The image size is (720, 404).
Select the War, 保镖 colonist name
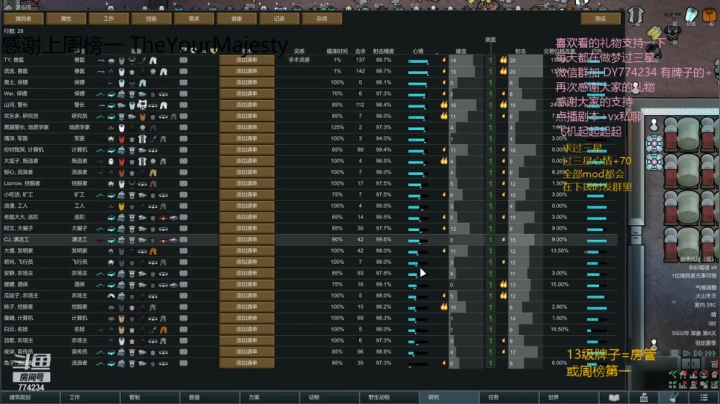[x=16, y=94]
